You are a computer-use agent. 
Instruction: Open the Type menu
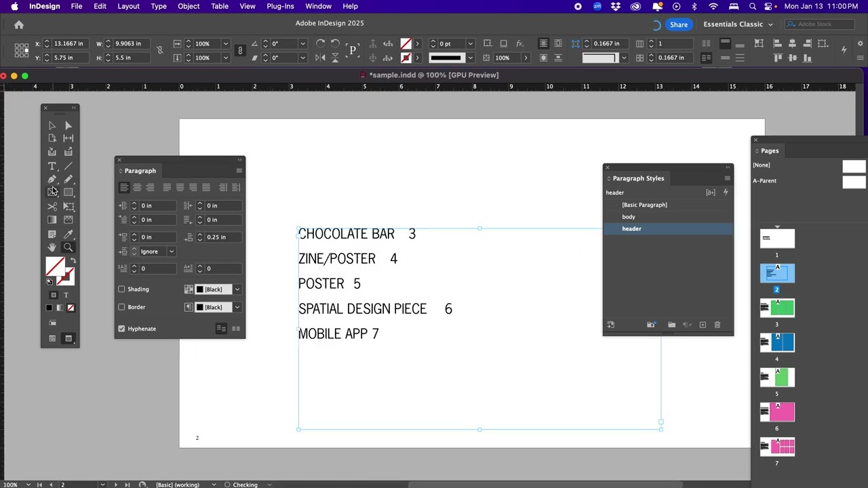159,6
